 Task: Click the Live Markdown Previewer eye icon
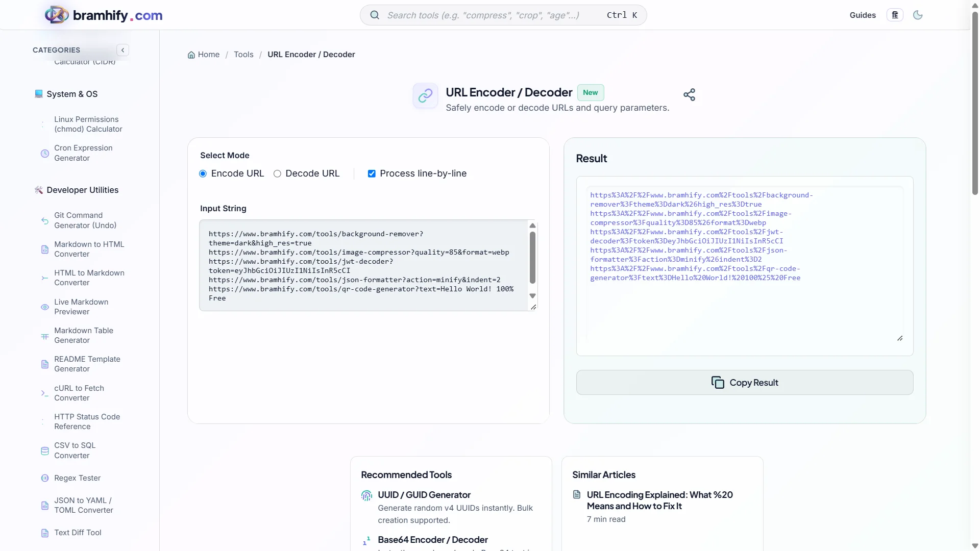[45, 307]
